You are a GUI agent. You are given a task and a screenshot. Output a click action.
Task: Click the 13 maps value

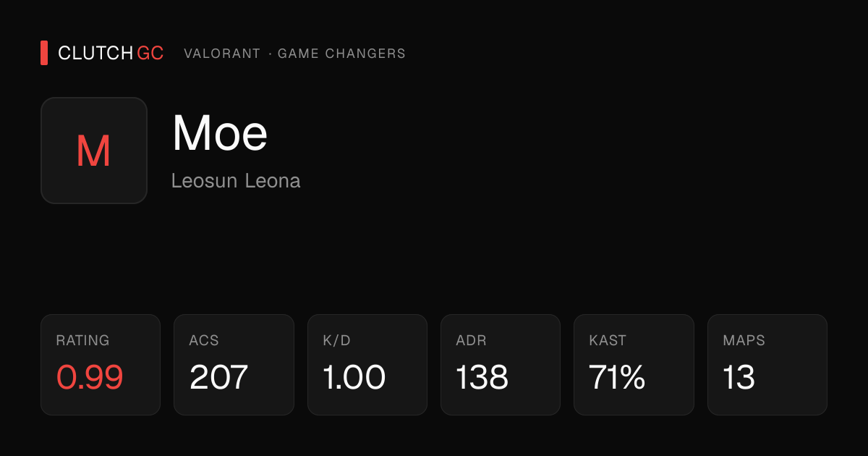pyautogui.click(x=739, y=377)
